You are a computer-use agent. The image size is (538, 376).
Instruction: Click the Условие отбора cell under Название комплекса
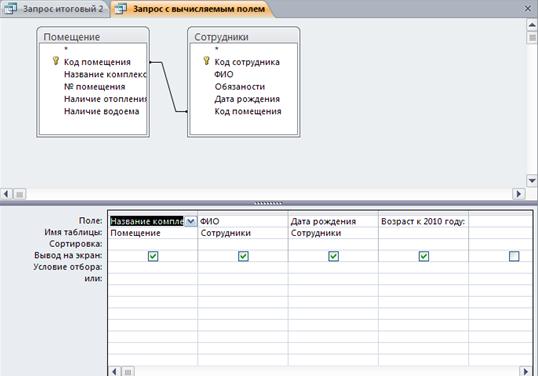click(153, 268)
